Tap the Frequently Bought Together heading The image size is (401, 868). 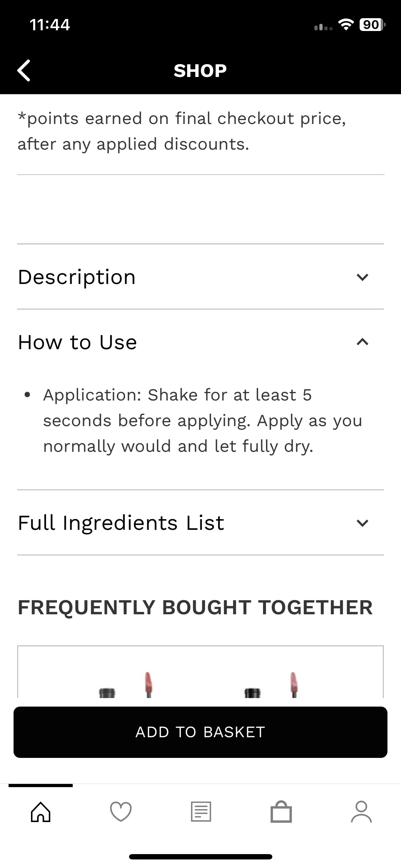[x=195, y=608]
